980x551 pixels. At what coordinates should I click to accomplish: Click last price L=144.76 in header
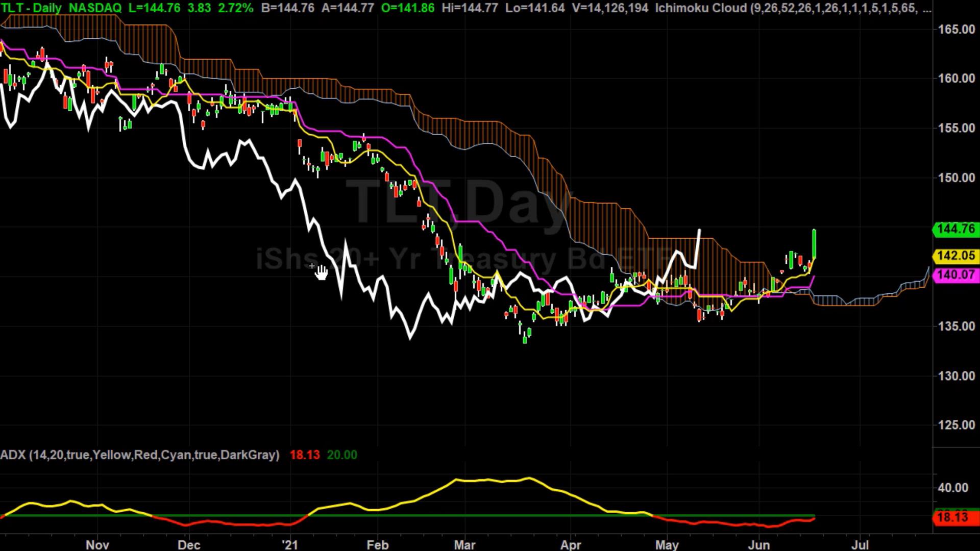tap(155, 8)
